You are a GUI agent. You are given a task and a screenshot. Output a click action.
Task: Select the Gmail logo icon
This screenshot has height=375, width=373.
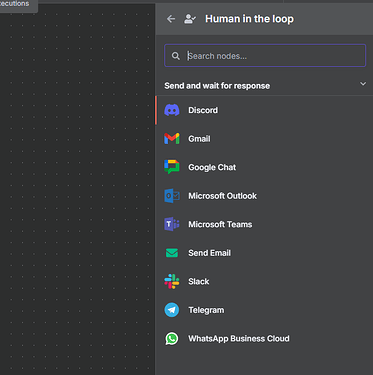(172, 139)
